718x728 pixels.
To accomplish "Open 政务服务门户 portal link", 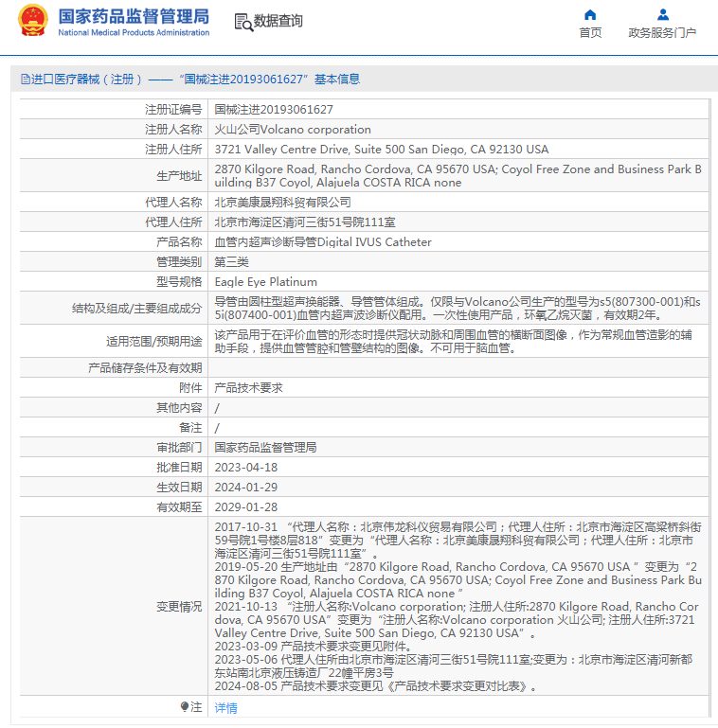I will (x=662, y=32).
